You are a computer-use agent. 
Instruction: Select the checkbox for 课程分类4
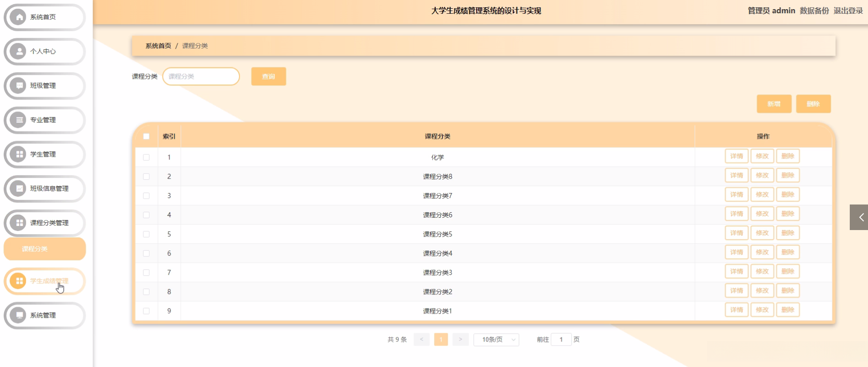point(146,253)
